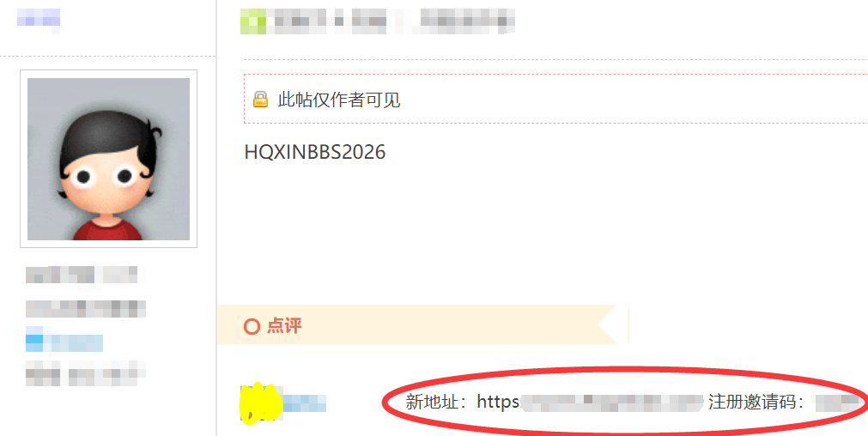Click the second blurred line under the avatar

86,309
